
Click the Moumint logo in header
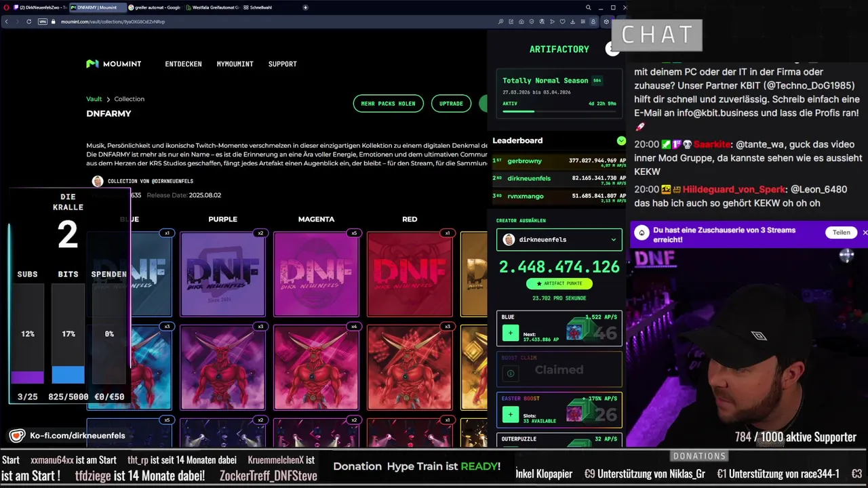coord(114,64)
